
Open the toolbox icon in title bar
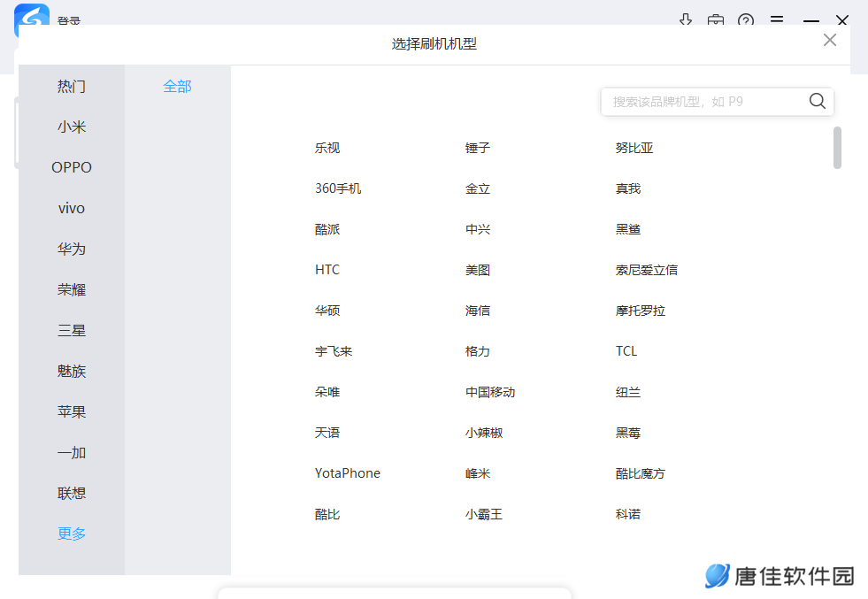coord(715,20)
